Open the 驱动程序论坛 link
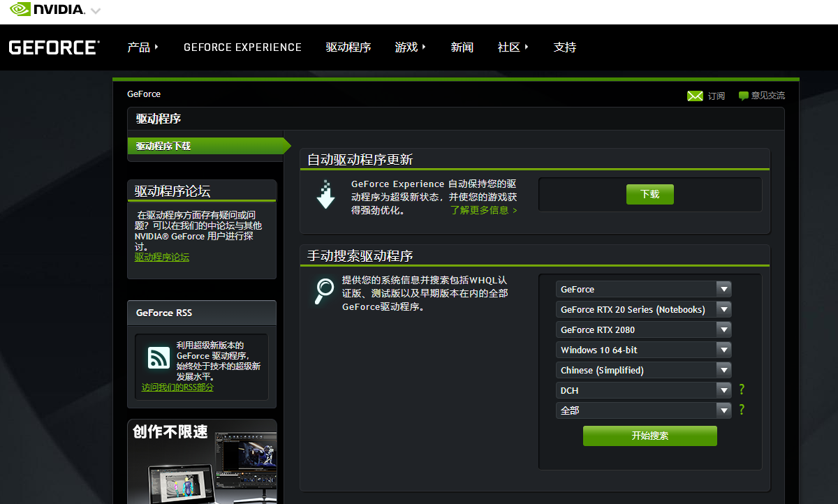This screenshot has height=504, width=838. tap(162, 257)
